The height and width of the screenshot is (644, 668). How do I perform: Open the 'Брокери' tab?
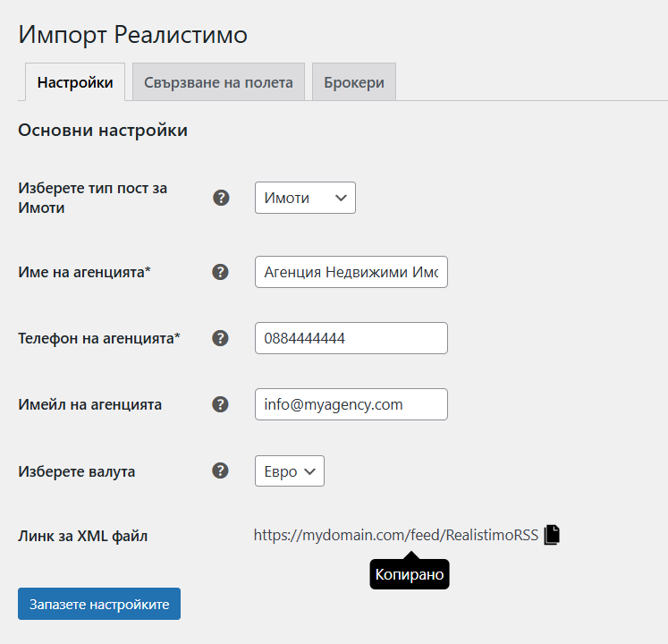354,82
